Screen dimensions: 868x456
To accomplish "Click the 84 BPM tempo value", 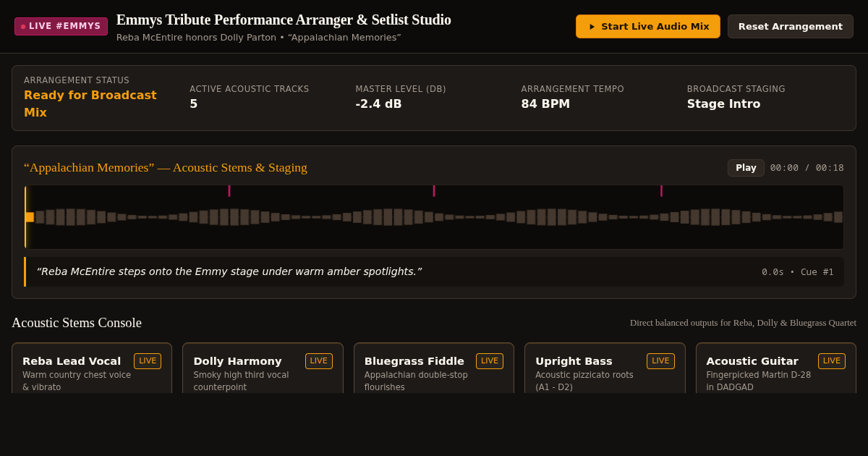I will 545,104.
